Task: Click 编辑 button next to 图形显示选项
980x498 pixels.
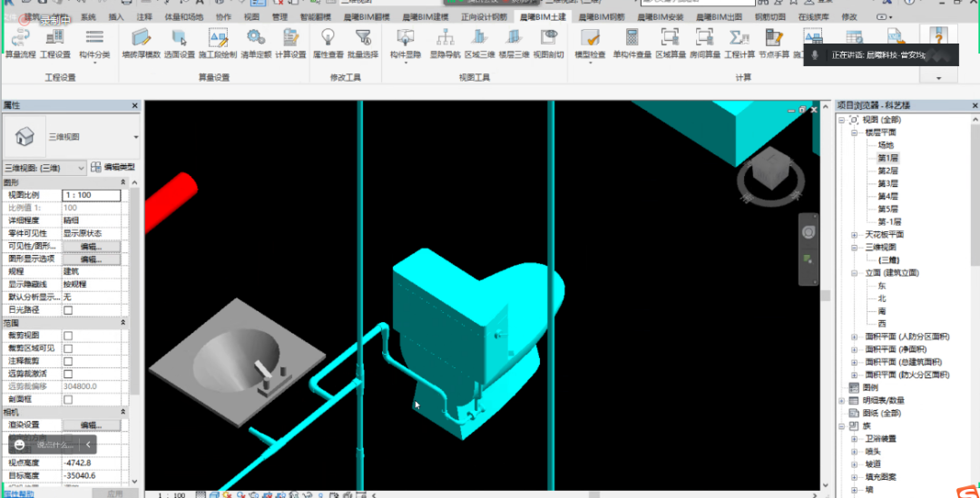Action: point(91,259)
